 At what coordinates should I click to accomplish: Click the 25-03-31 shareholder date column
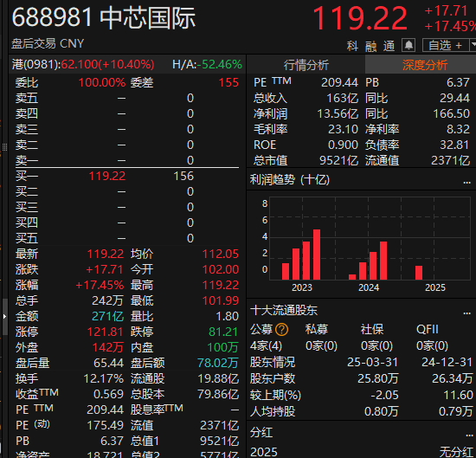[372, 362]
